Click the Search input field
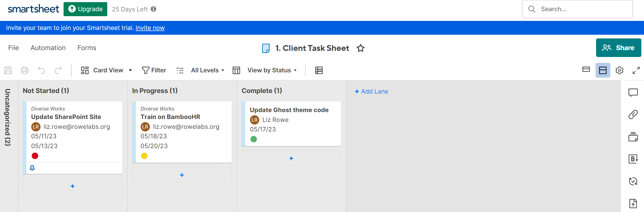 578,9
